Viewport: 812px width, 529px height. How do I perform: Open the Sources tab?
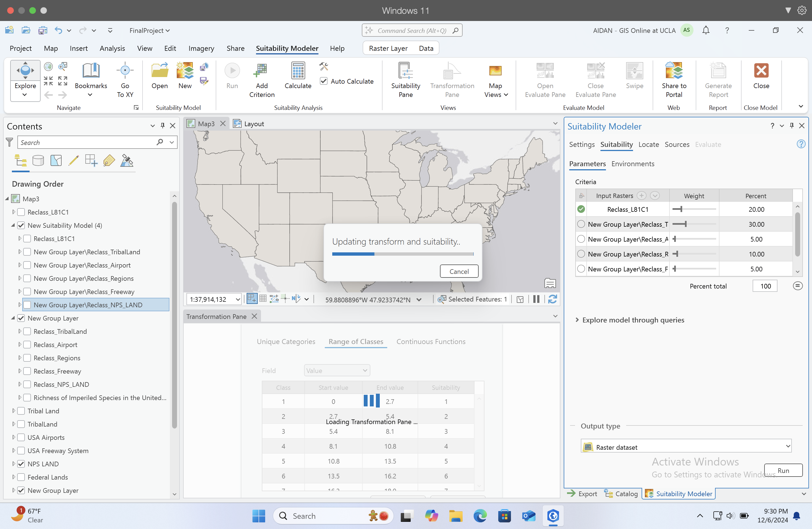(x=677, y=144)
